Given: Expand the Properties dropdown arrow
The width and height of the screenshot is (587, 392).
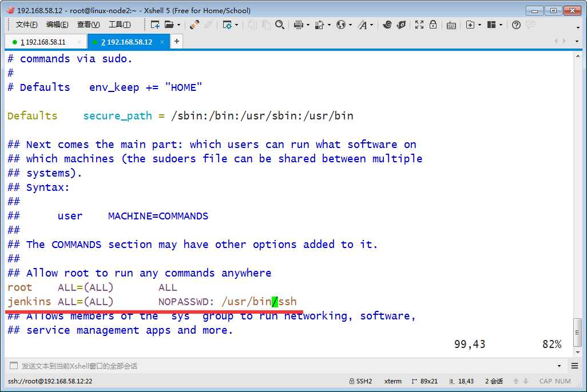Looking at the screenshot, I should 237,25.
